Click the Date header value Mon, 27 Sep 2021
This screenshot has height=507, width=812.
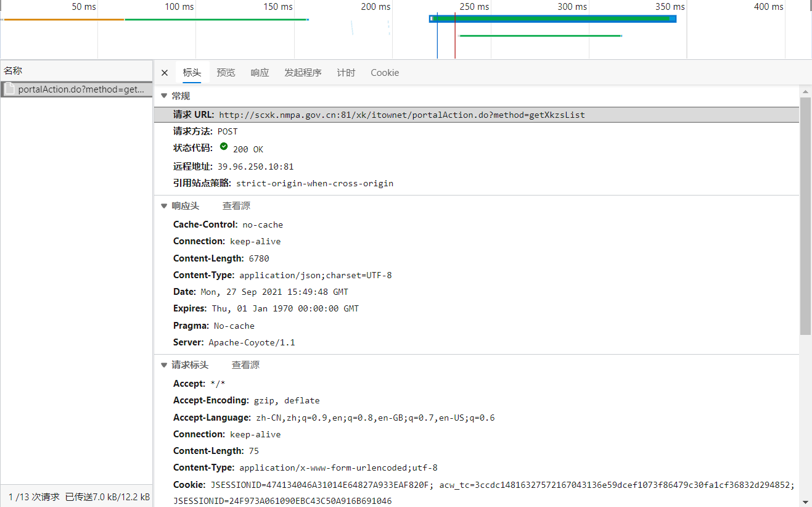pos(274,292)
